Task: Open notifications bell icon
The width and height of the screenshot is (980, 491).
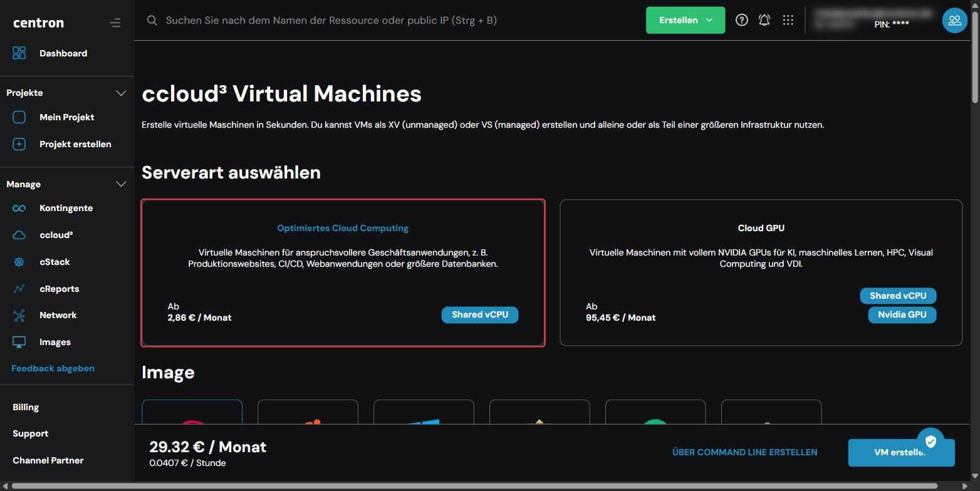Action: click(764, 20)
